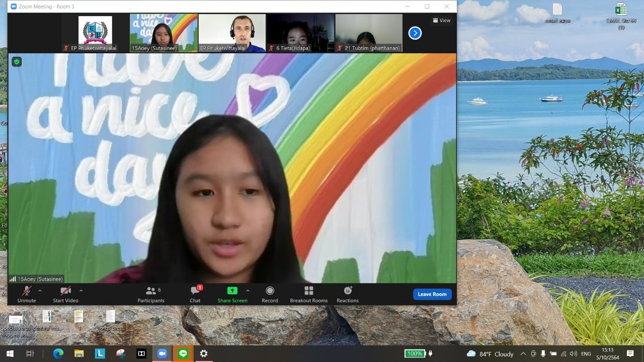The image size is (644, 362).
Task: Open volume speaker tray icon
Action: click(x=574, y=354)
